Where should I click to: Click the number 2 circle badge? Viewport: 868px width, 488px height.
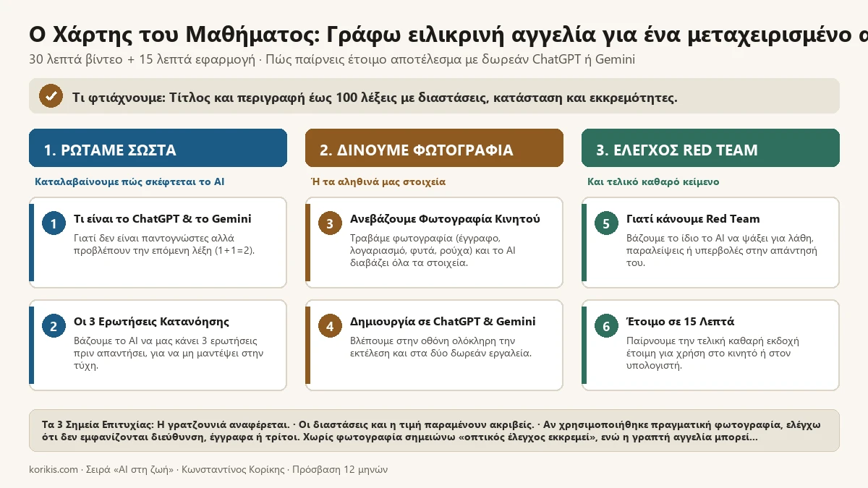(x=54, y=327)
